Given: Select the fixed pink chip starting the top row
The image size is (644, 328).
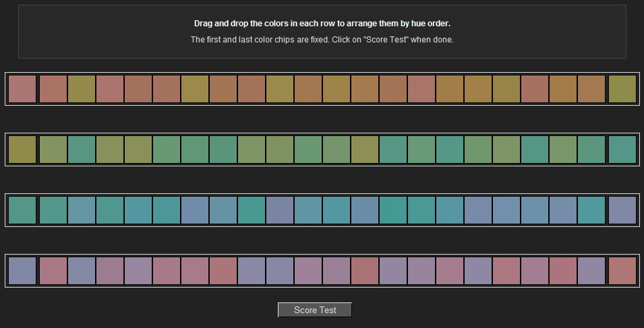Looking at the screenshot, I should tap(22, 89).
